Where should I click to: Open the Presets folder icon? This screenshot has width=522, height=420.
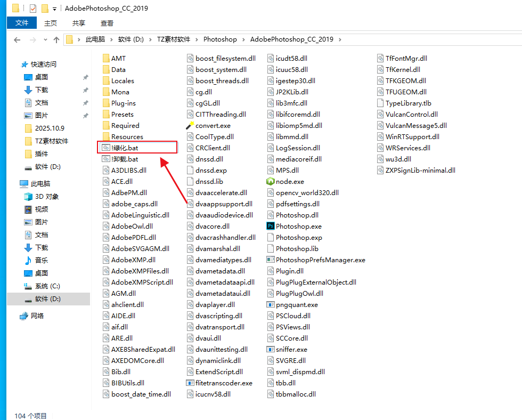click(106, 114)
